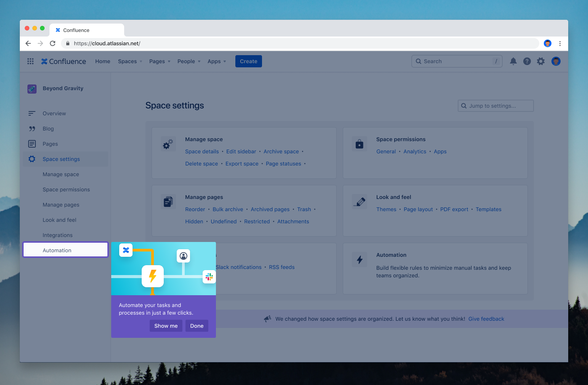
Task: Click your profile avatar
Action: (x=556, y=61)
